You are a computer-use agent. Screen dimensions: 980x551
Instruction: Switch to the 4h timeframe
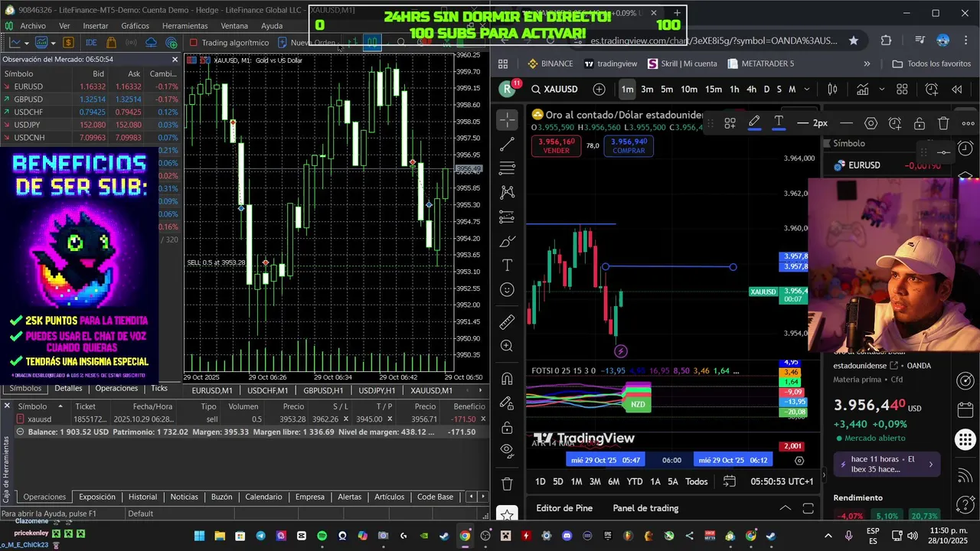pyautogui.click(x=751, y=90)
